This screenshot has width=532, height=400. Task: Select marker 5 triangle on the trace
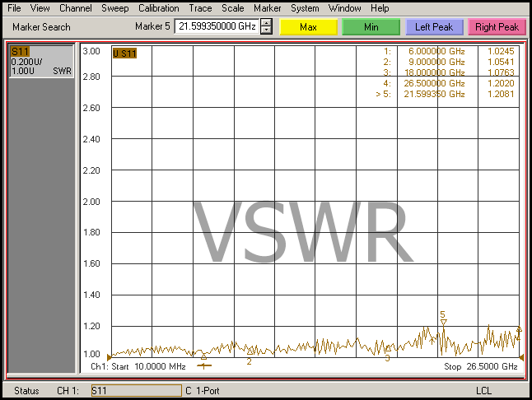[443, 323]
